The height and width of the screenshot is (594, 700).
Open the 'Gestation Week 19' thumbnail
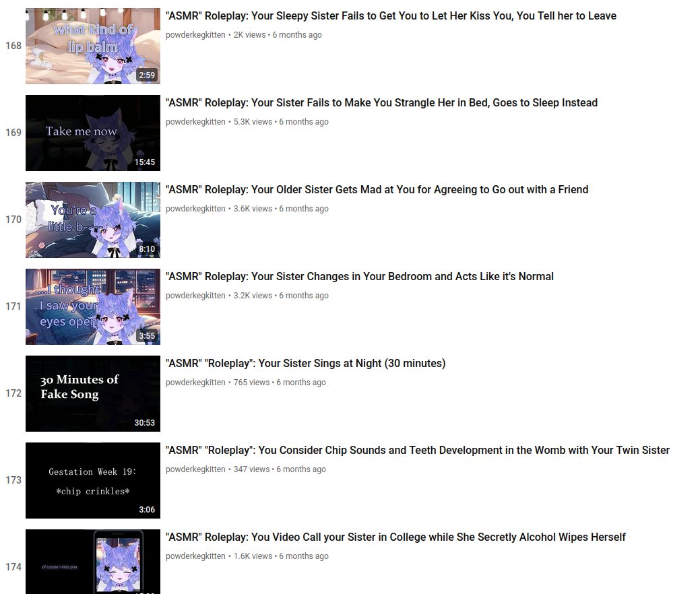pos(93,480)
